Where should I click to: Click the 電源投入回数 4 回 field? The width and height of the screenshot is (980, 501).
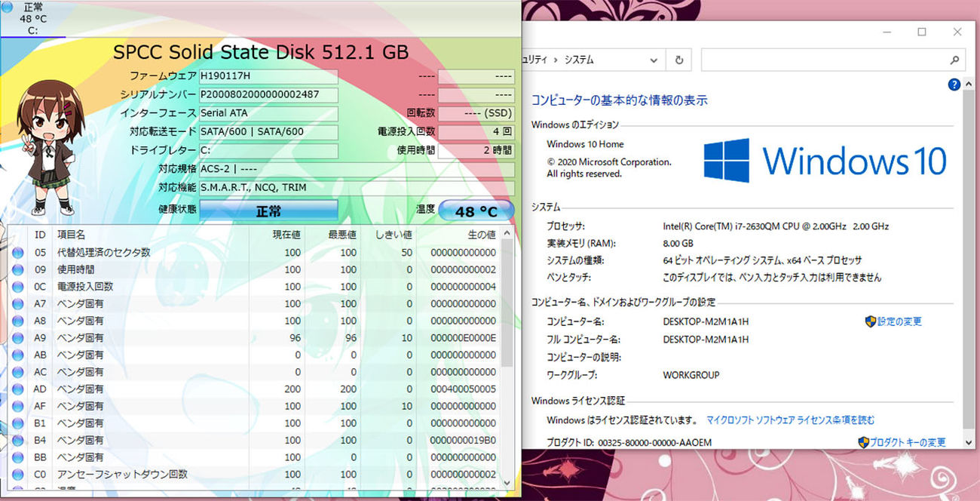pyautogui.click(x=476, y=132)
